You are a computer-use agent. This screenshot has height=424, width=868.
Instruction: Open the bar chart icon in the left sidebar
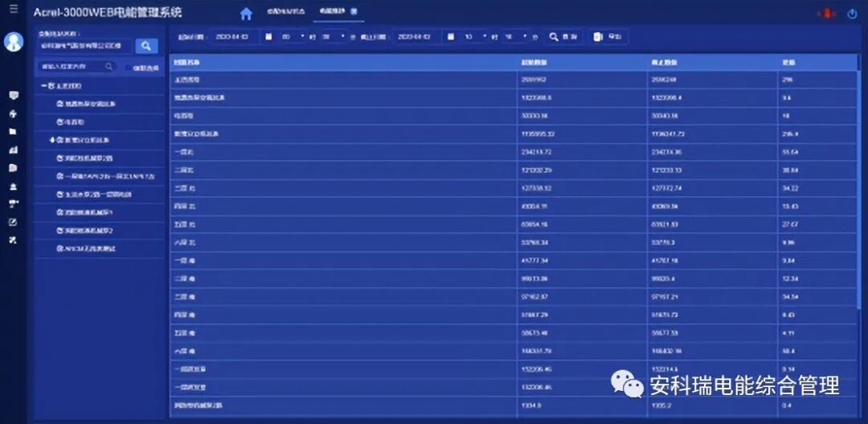[x=14, y=150]
